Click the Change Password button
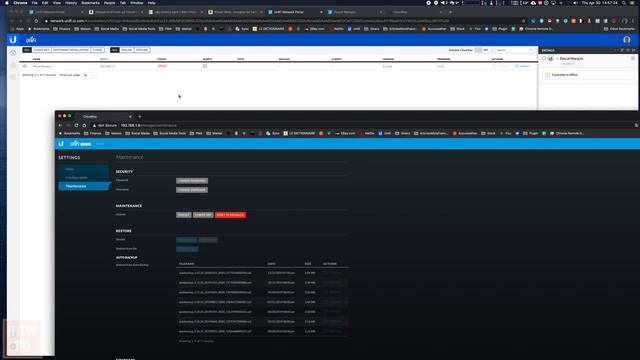The height and width of the screenshot is (360, 640). click(192, 180)
